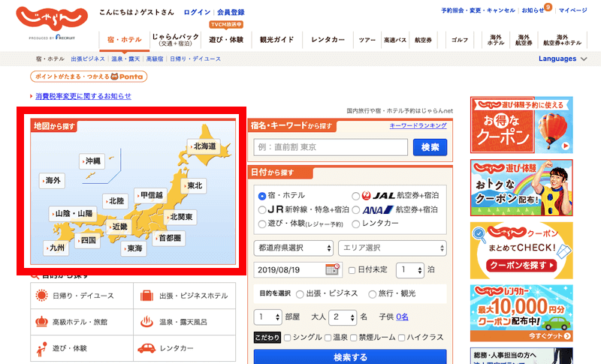Open the 宿・ホテル main tab
Viewport: 601px width, 364px height.
[124, 40]
